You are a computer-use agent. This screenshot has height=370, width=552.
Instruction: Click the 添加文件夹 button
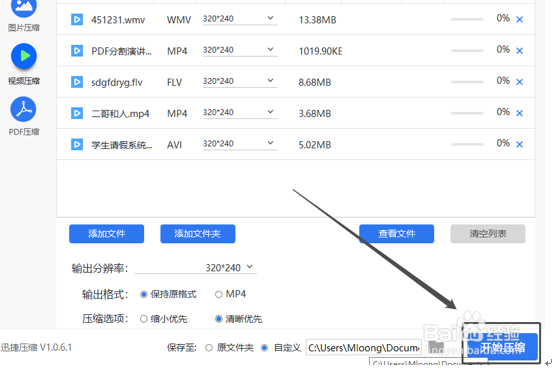(198, 234)
